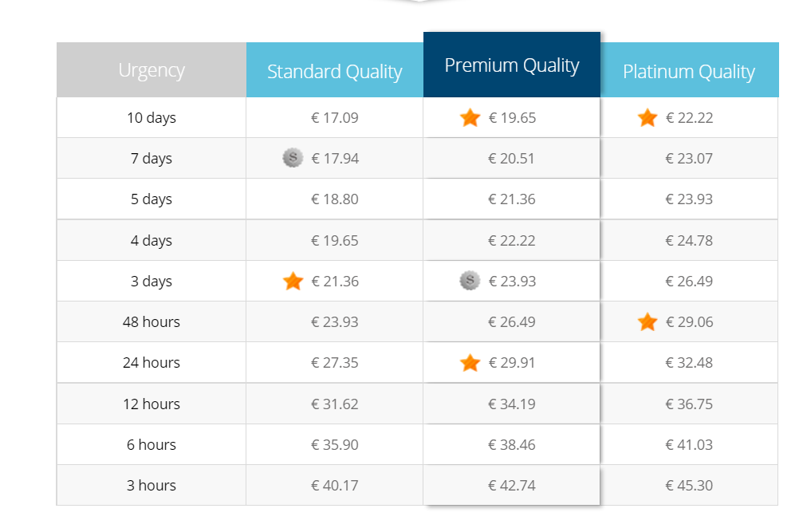803x532 pixels.
Task: Click the silver coin icon next to € 23.93 Premium
Action: (x=470, y=281)
